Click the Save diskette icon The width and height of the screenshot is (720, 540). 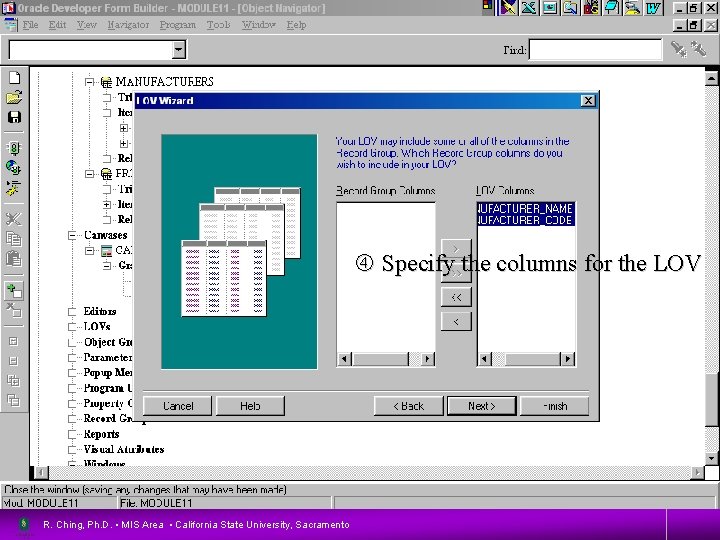(14, 117)
